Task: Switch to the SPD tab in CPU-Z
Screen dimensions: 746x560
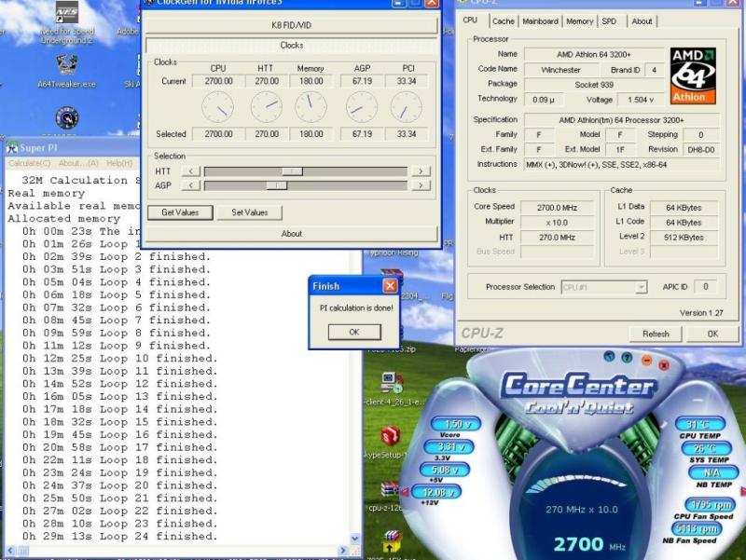Action: [609, 21]
